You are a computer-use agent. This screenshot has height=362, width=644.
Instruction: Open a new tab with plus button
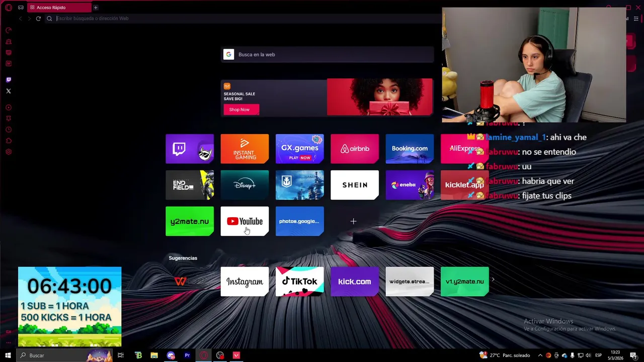click(x=96, y=8)
